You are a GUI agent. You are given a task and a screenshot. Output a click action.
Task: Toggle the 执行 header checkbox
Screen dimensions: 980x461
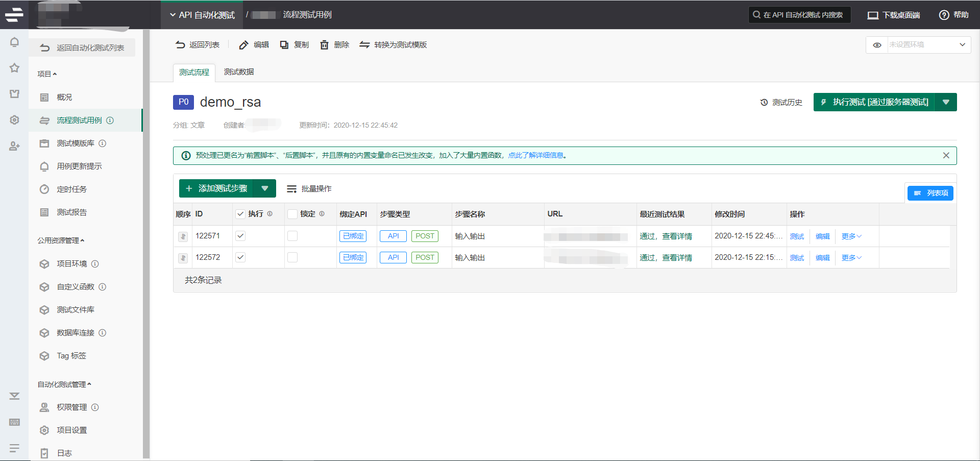click(x=240, y=214)
